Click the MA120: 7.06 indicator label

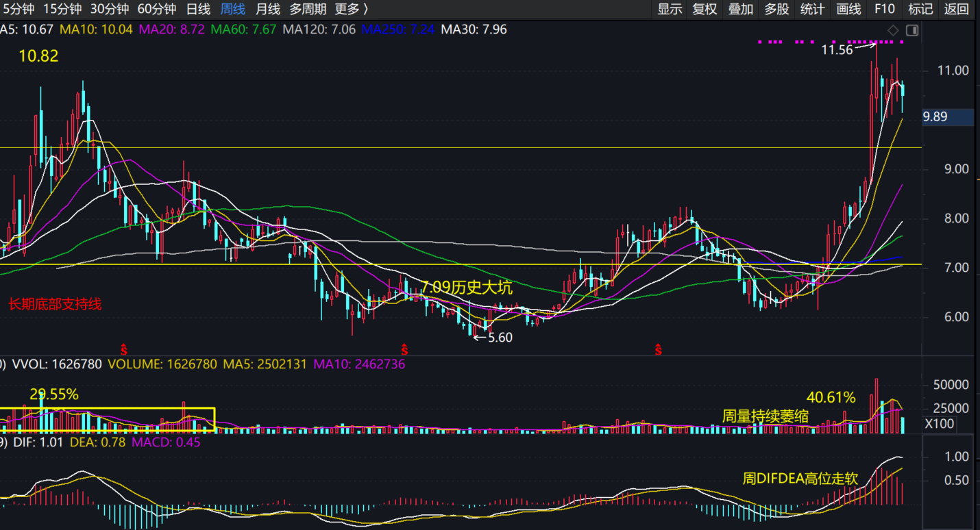click(319, 29)
